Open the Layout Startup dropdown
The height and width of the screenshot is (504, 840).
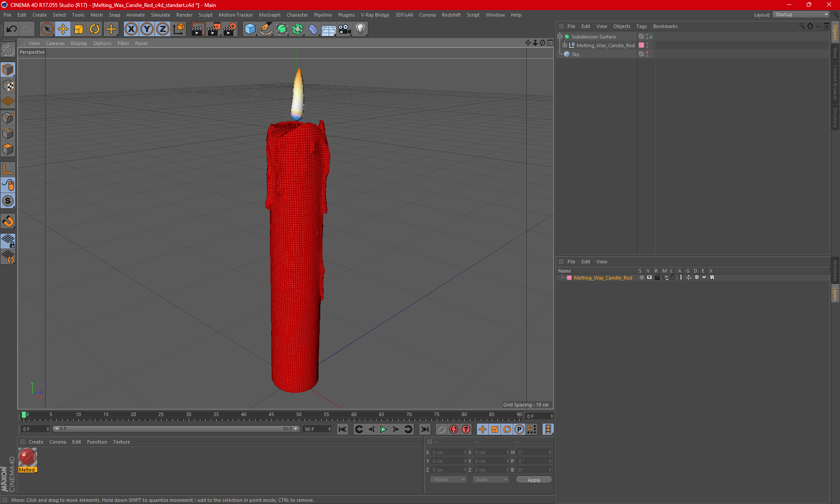coord(801,14)
